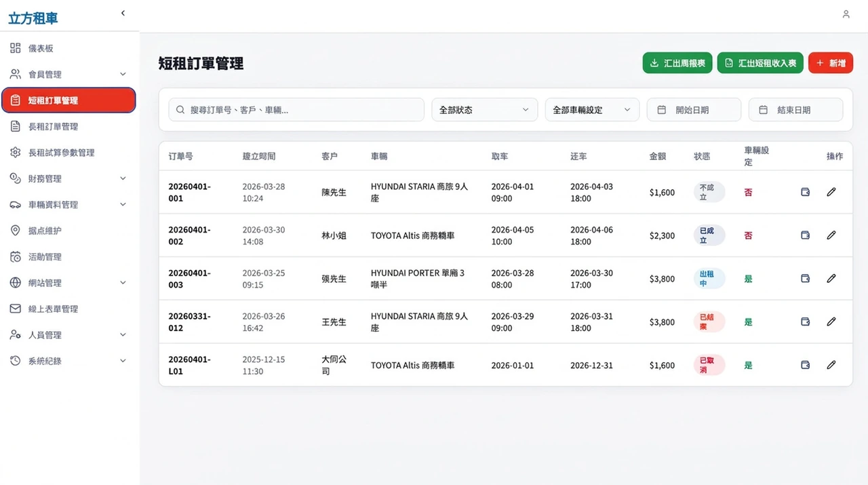Open wallet icon for order 20260401-L01
The width and height of the screenshot is (868, 485).
806,365
